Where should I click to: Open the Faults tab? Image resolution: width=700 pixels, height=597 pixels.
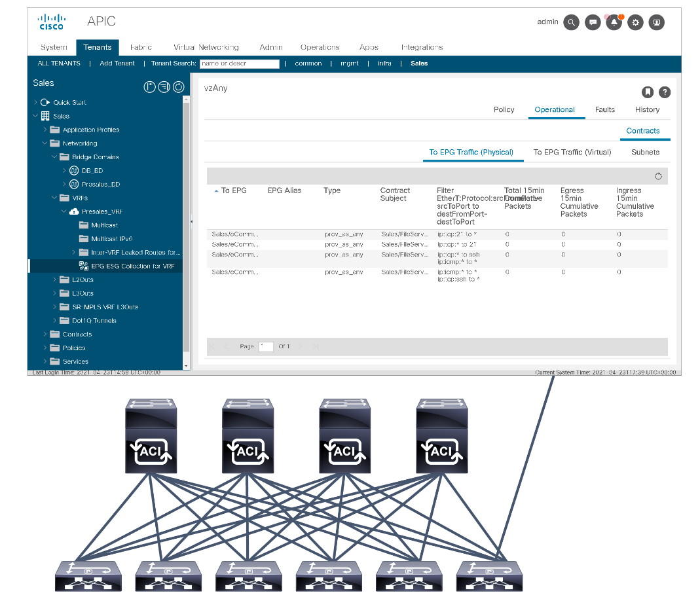(604, 109)
